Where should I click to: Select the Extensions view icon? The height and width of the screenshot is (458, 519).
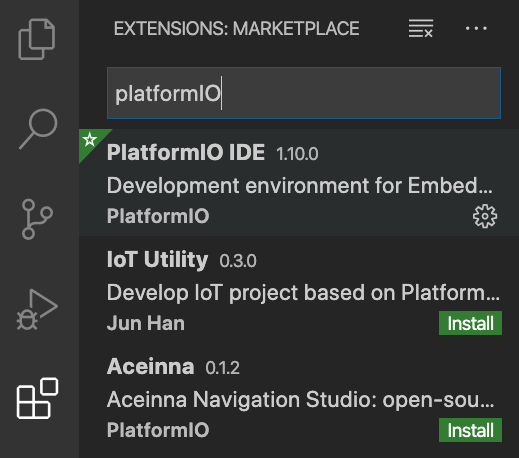(37, 398)
